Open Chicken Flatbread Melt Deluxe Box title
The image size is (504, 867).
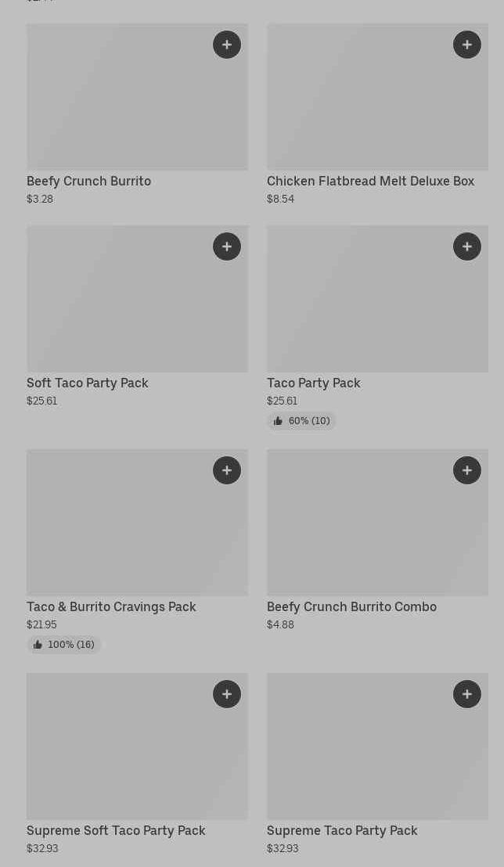(x=370, y=181)
